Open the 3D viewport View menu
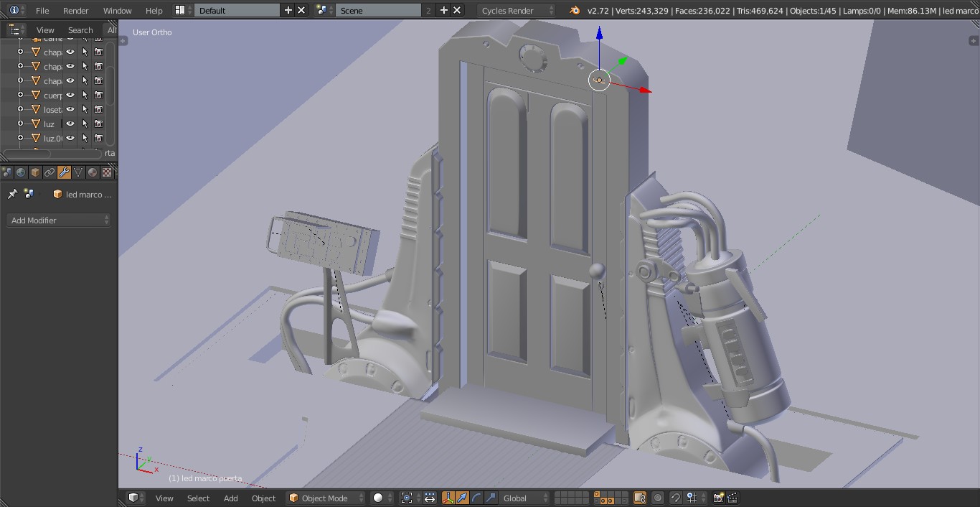This screenshot has height=507, width=980. (164, 498)
